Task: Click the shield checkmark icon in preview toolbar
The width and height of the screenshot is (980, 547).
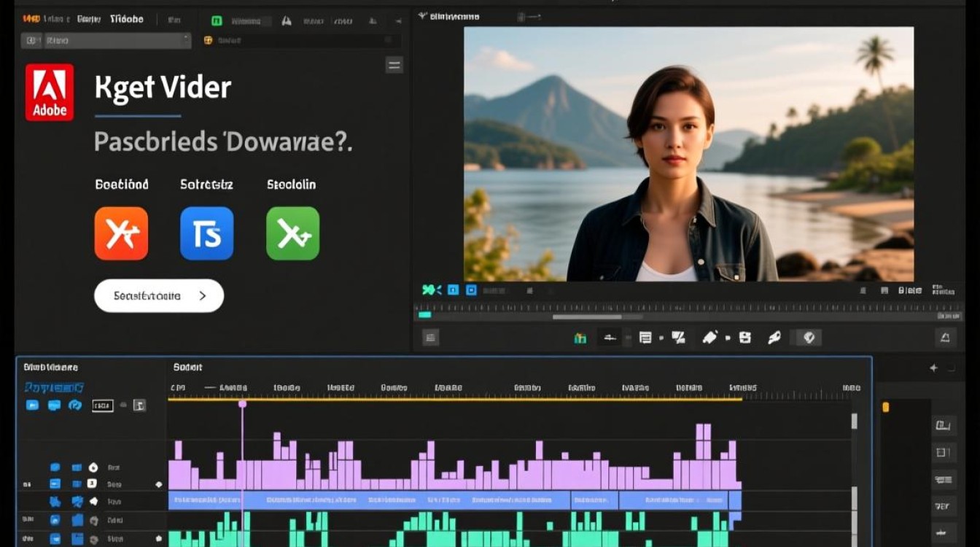Action: click(x=808, y=337)
